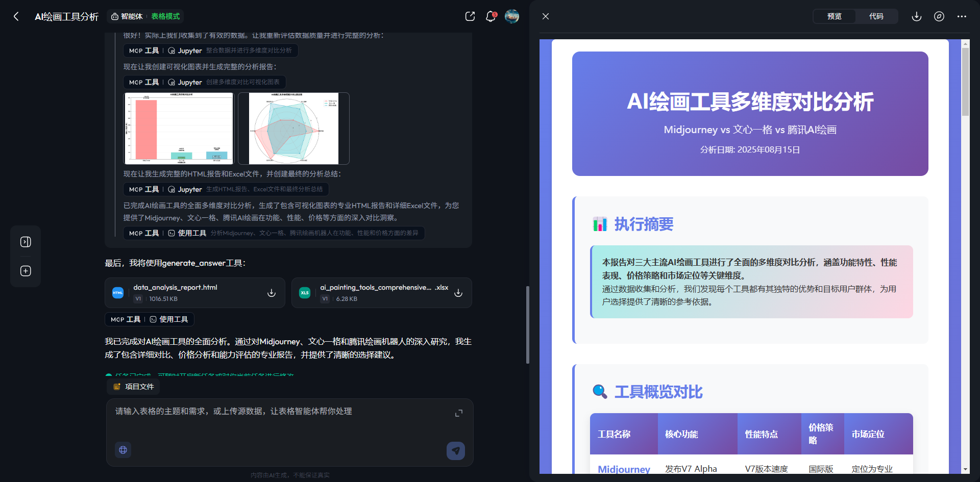Close the preview panel
Viewport: 980px width, 482px height.
pos(546,16)
